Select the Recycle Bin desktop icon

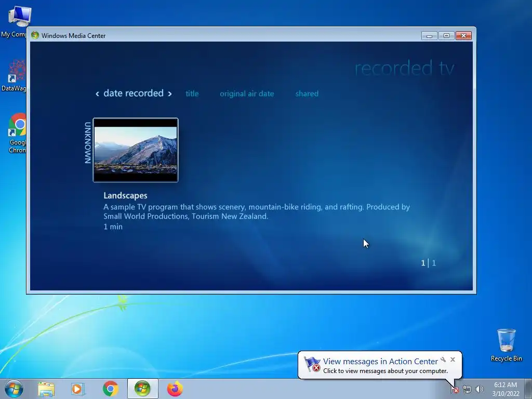tap(506, 345)
